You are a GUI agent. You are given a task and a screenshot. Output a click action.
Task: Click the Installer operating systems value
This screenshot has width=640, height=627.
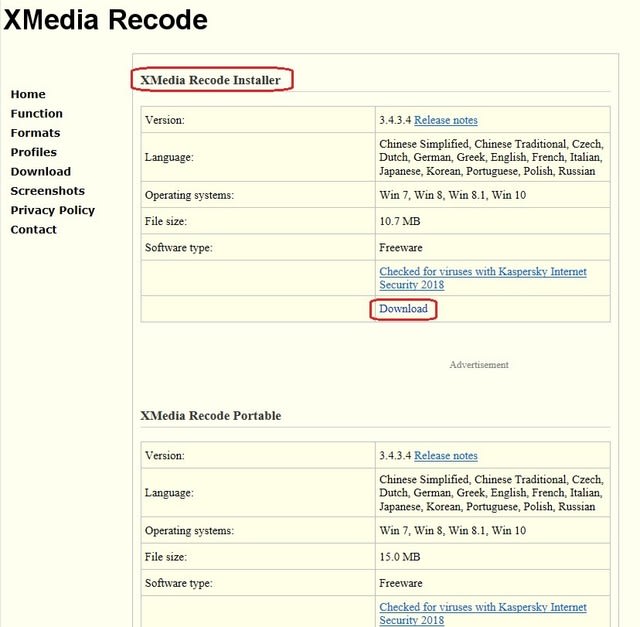point(452,195)
